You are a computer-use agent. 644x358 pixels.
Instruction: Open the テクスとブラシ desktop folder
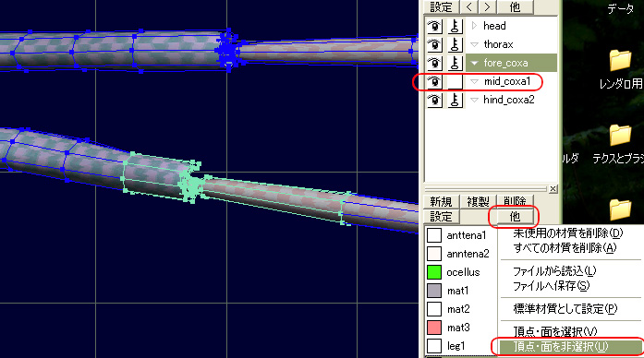point(619,136)
